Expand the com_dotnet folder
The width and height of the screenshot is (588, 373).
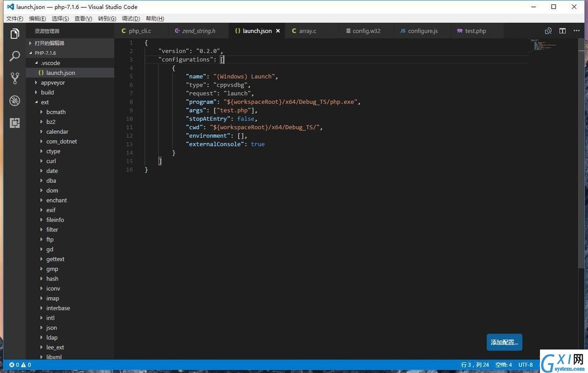pyautogui.click(x=70, y=141)
